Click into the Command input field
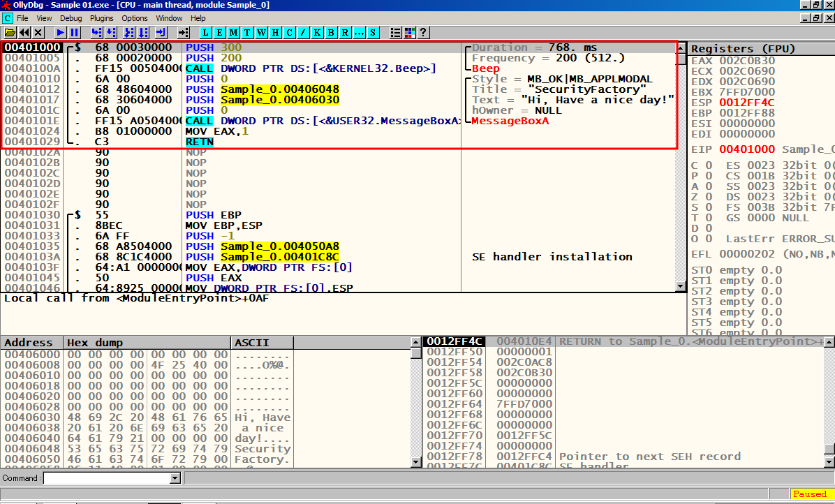Screen dimensions: 835x504 107,478
